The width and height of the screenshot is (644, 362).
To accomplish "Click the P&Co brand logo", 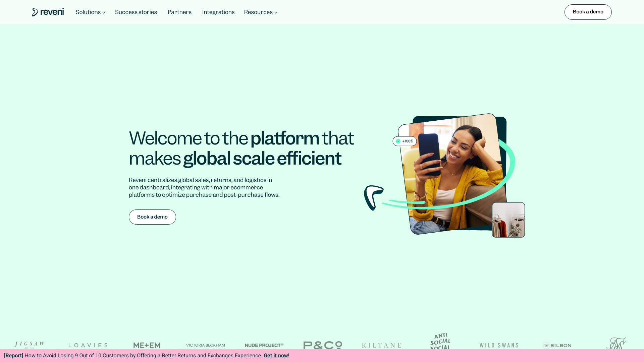I will [323, 345].
